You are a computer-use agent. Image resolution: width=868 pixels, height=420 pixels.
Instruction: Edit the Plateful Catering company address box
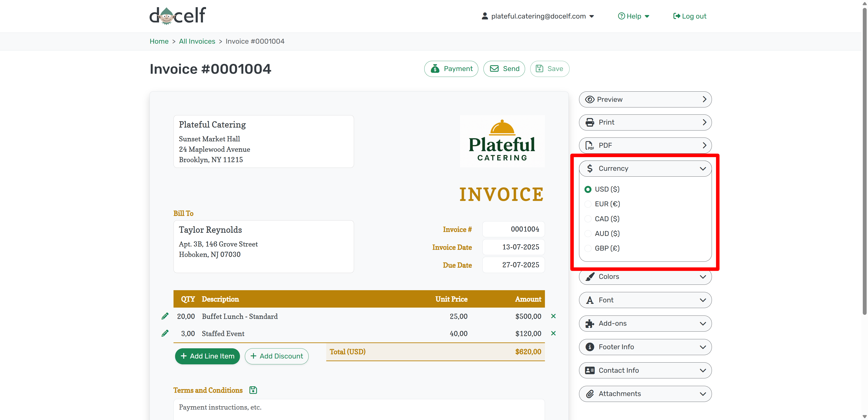click(x=264, y=142)
